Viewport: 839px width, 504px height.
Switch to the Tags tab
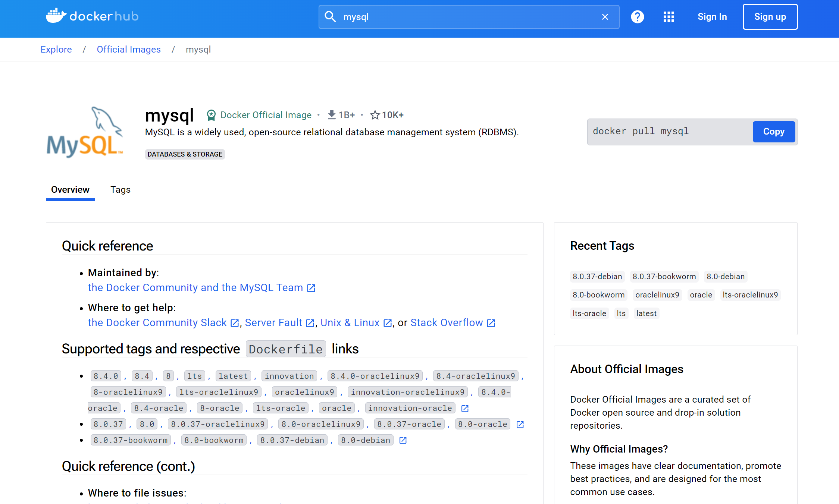120,190
